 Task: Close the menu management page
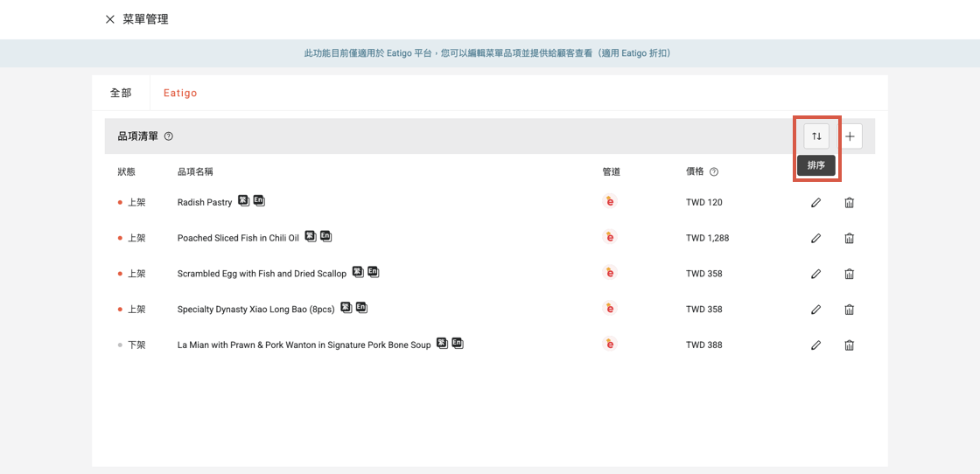tap(110, 19)
